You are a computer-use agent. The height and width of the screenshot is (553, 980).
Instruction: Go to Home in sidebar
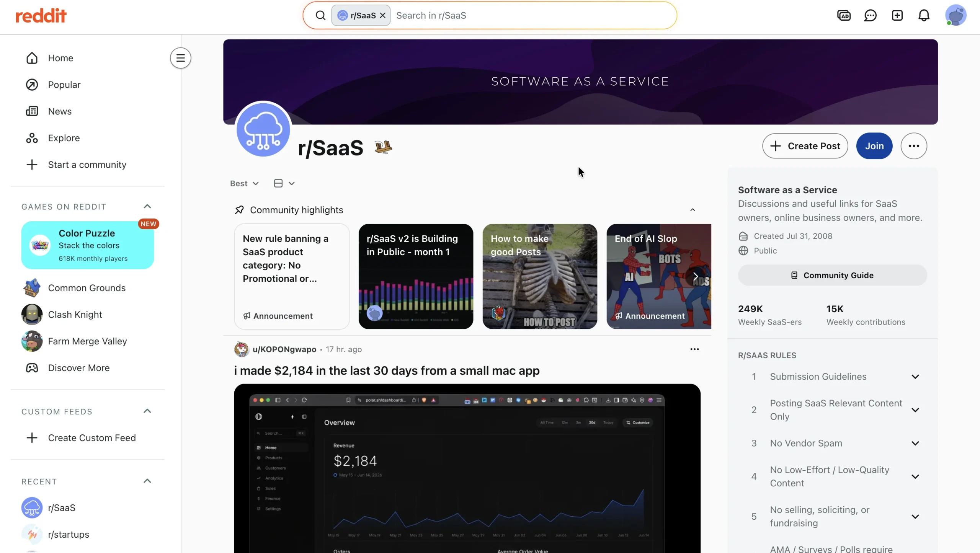88,58
